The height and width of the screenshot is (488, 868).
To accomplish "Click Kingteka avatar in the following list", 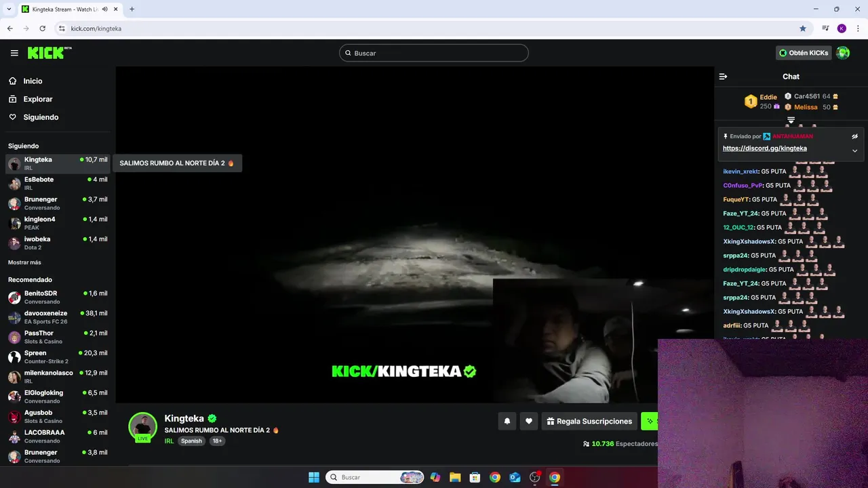I will tap(14, 163).
